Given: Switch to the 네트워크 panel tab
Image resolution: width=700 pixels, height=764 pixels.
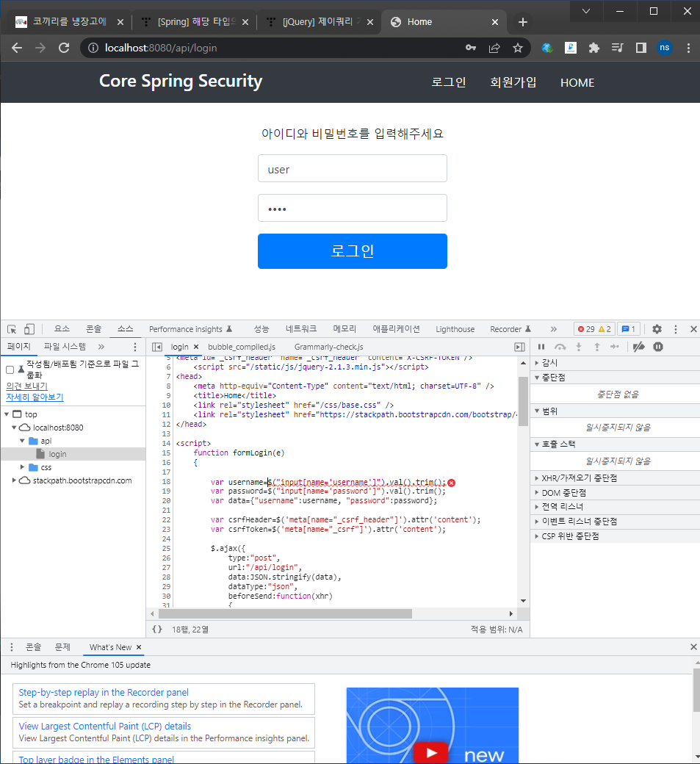Looking at the screenshot, I should tap(300, 329).
